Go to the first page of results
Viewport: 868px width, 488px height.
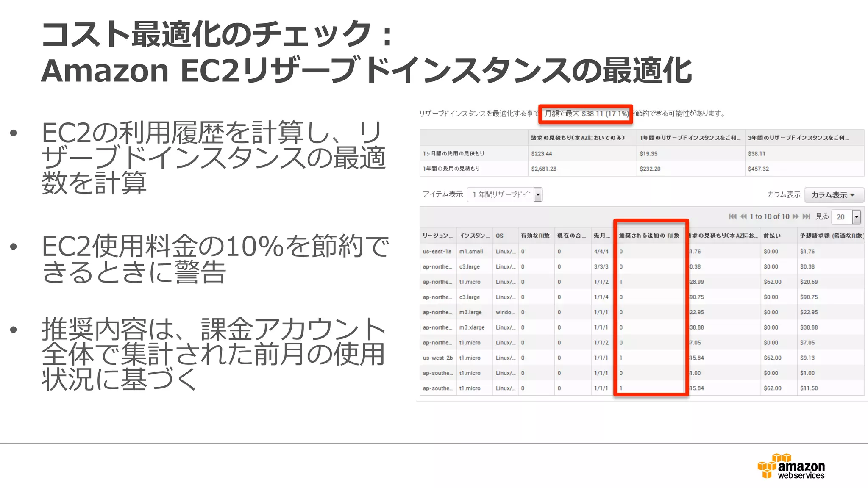click(733, 216)
